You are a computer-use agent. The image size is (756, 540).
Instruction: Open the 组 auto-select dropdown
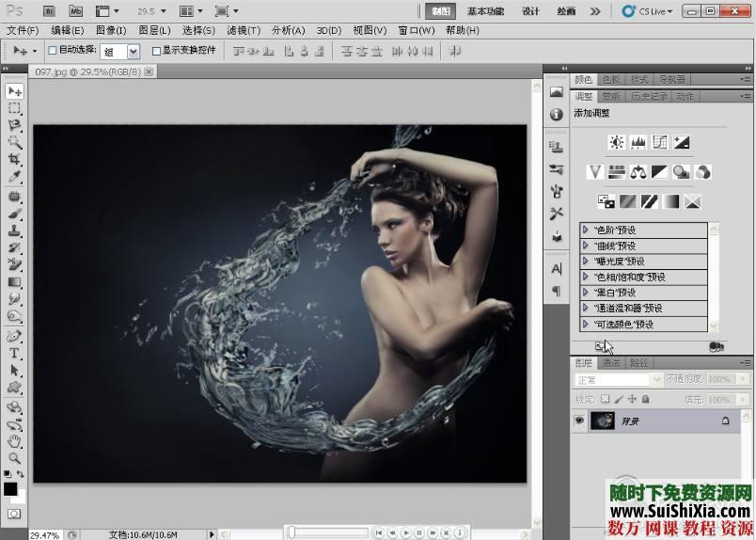pyautogui.click(x=133, y=51)
